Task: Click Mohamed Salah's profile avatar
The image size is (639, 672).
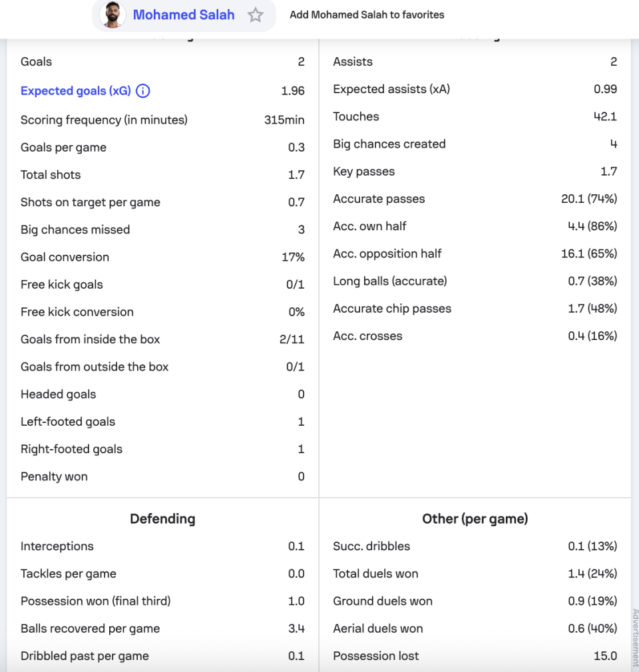Action: [112, 15]
